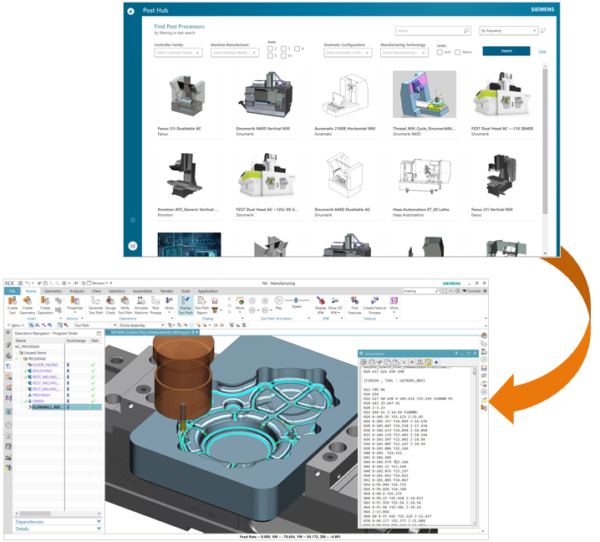
Task: Open the Tutorials button in NX
Action: coord(472,291)
